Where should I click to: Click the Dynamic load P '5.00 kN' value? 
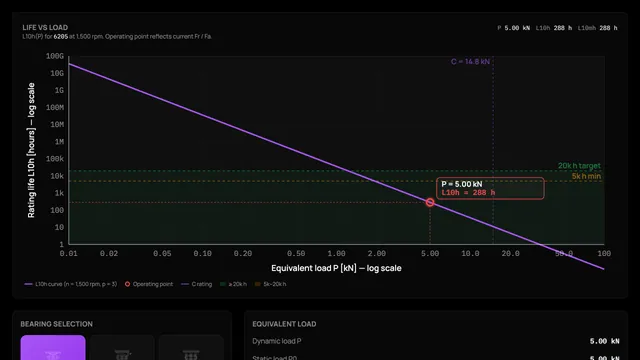coord(604,341)
